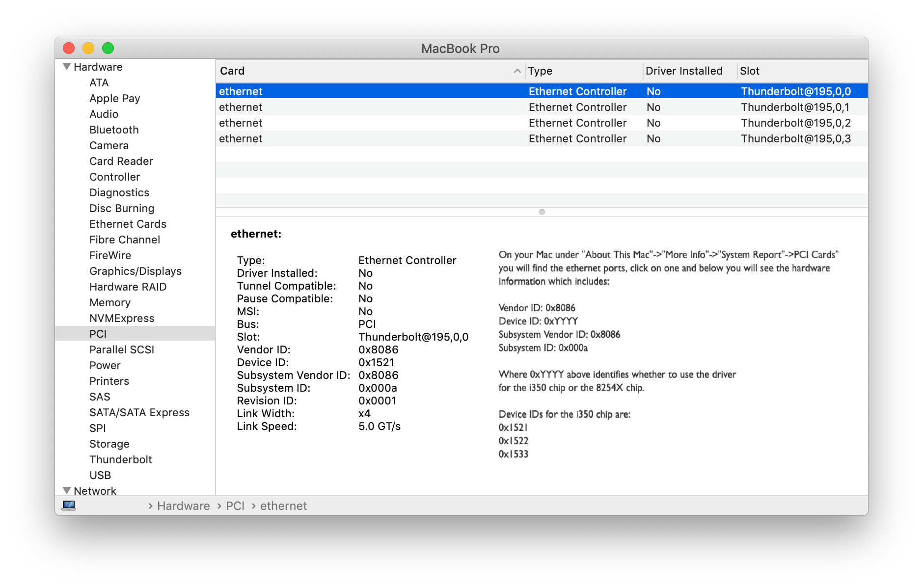Zoom the window with green button
Screen dimensions: 923x588
[108, 48]
